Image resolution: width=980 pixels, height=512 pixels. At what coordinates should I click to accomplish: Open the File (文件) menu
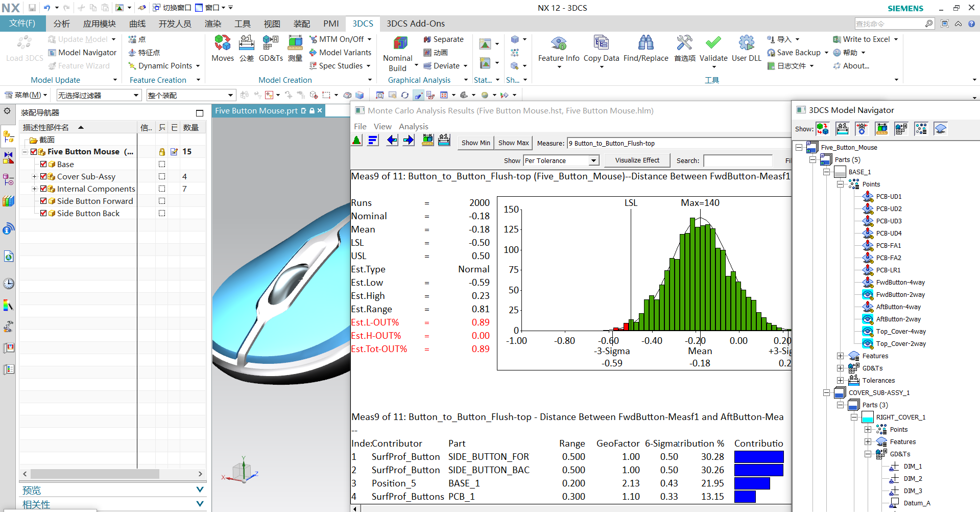(22, 24)
